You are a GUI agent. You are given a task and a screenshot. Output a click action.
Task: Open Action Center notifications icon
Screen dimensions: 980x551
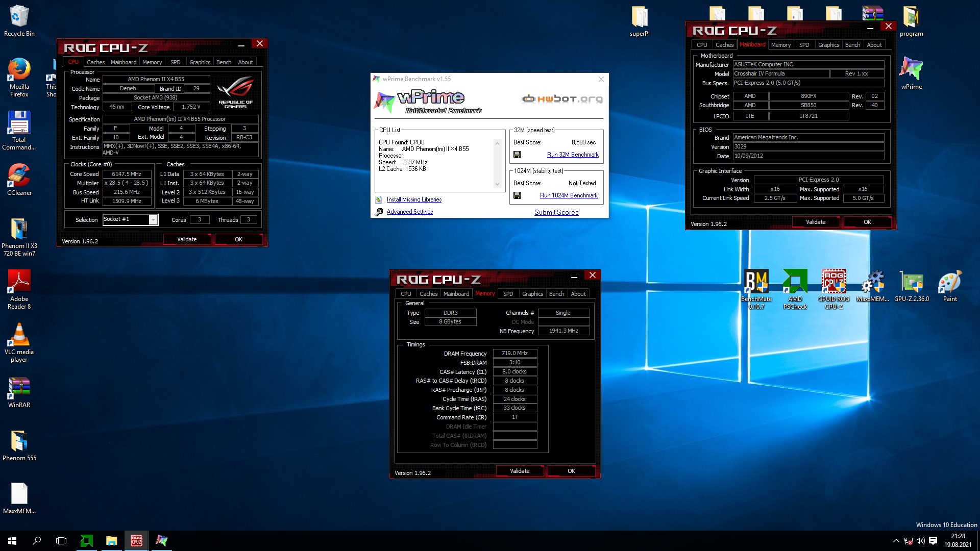tap(933, 541)
